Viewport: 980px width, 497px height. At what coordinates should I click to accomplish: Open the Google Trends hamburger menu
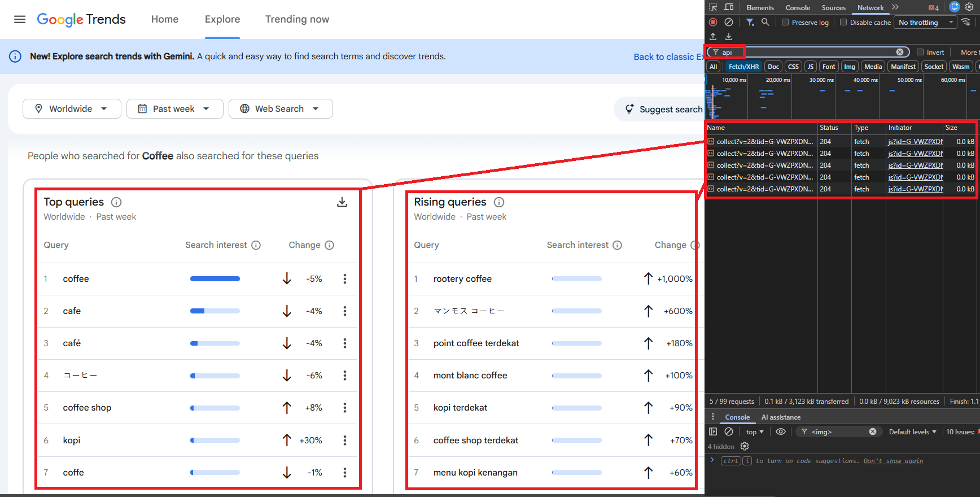click(20, 19)
